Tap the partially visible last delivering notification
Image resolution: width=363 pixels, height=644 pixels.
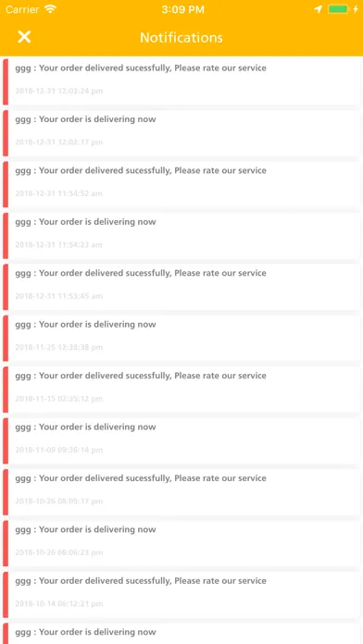coord(181,633)
